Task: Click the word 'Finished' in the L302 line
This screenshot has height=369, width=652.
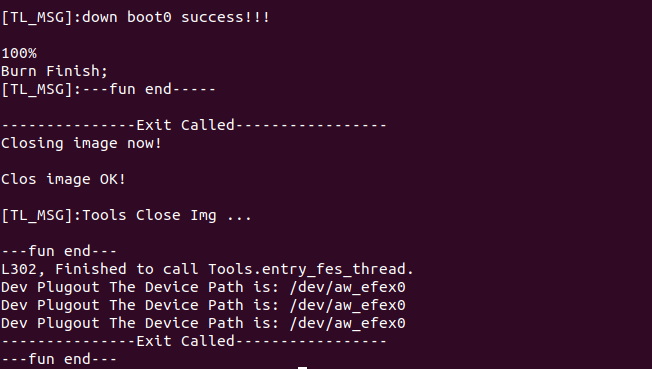Action: click(x=91, y=270)
